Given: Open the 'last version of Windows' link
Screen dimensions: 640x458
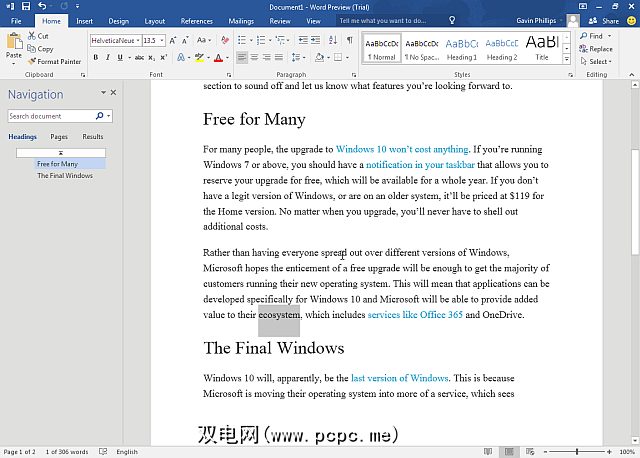Looking at the screenshot, I should 399,378.
